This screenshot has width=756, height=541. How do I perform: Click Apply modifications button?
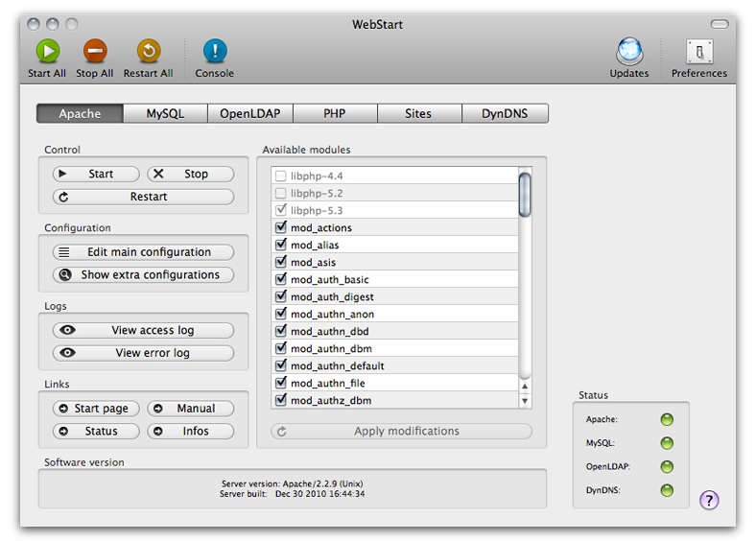402,431
